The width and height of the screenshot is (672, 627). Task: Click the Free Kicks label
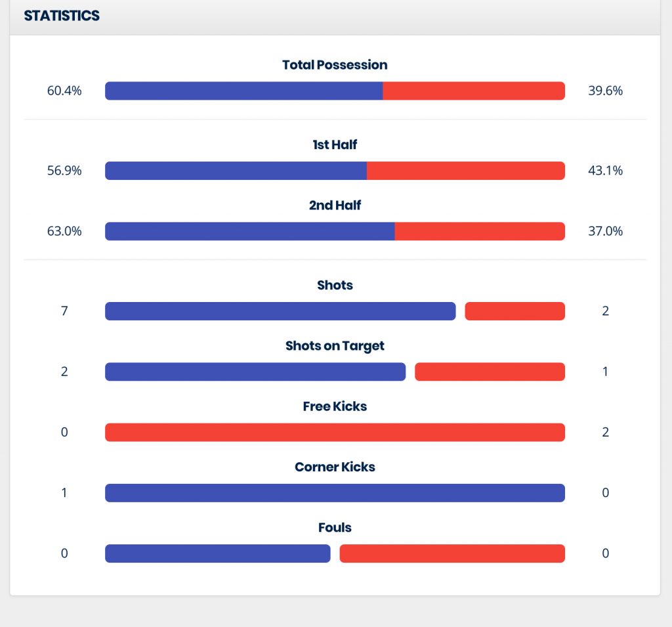click(335, 406)
